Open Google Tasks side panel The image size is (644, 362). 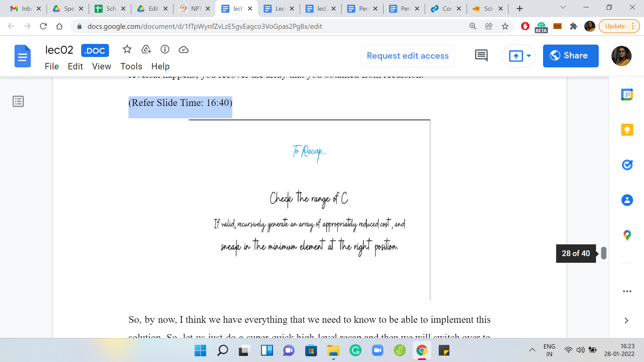coord(627,165)
